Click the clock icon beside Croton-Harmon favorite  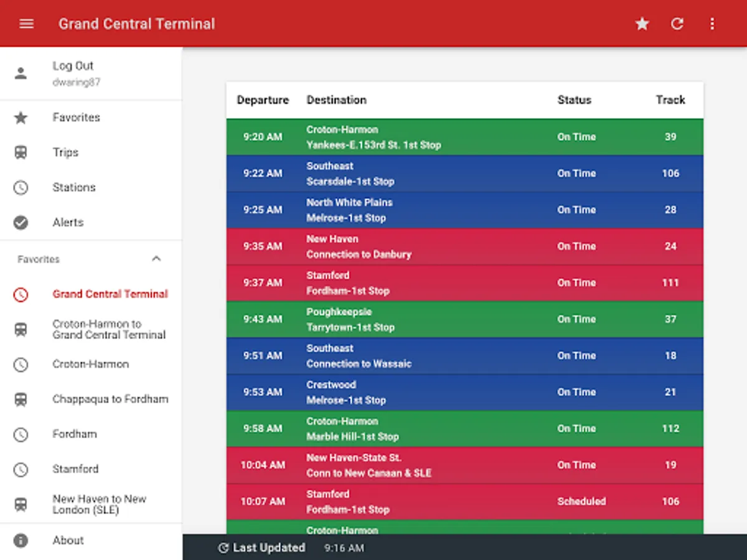(x=21, y=364)
